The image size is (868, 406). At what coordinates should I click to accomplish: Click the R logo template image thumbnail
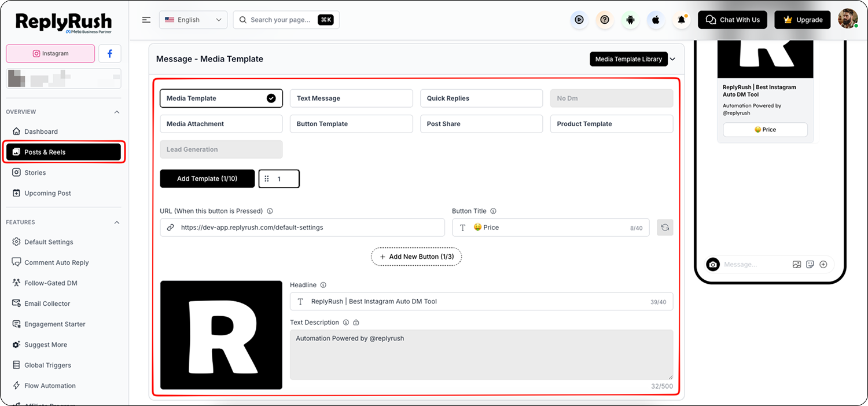click(221, 335)
